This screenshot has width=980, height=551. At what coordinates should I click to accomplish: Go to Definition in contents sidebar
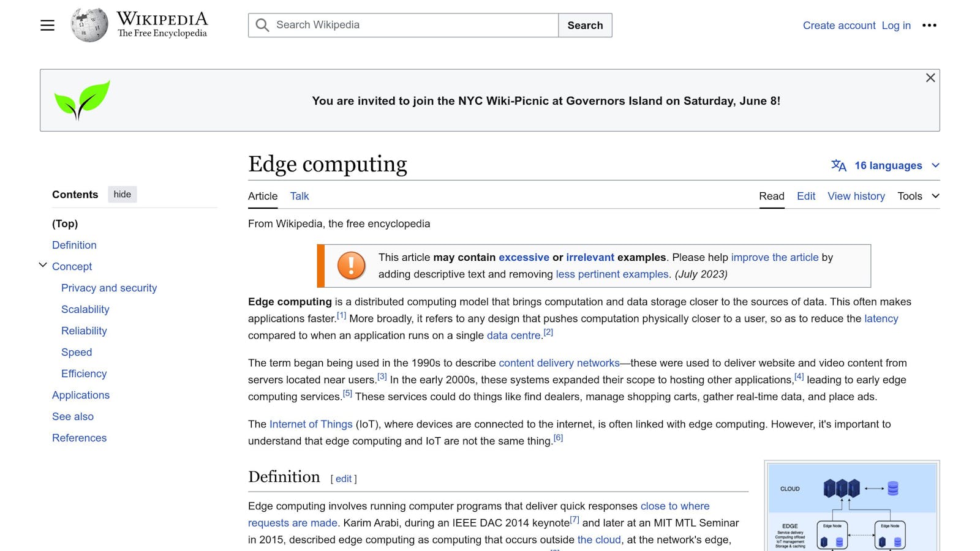click(x=74, y=245)
